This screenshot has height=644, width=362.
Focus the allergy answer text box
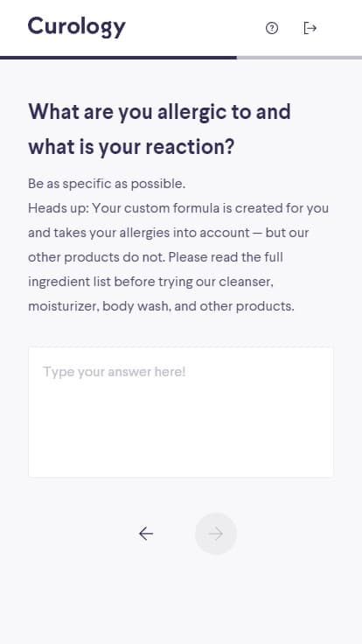coord(181,412)
